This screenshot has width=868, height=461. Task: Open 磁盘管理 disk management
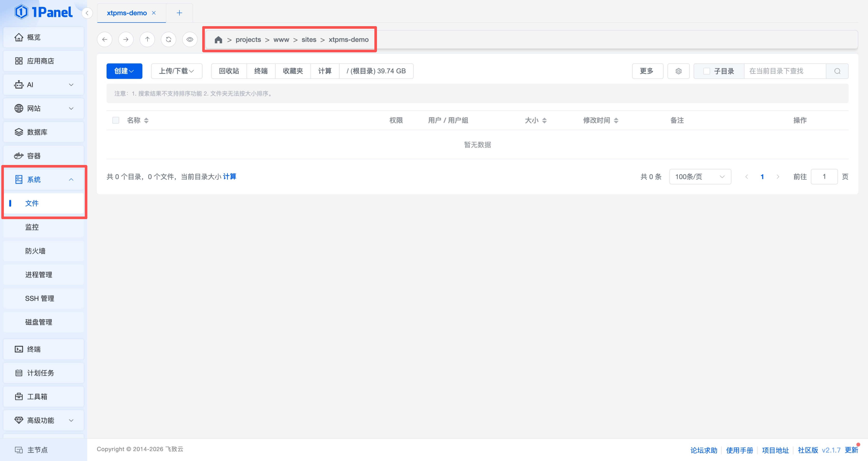tap(44, 322)
